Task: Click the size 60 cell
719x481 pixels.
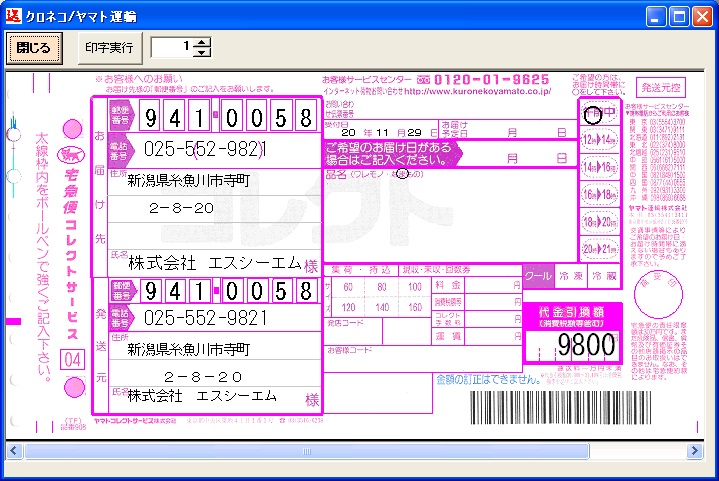Action: coord(348,287)
